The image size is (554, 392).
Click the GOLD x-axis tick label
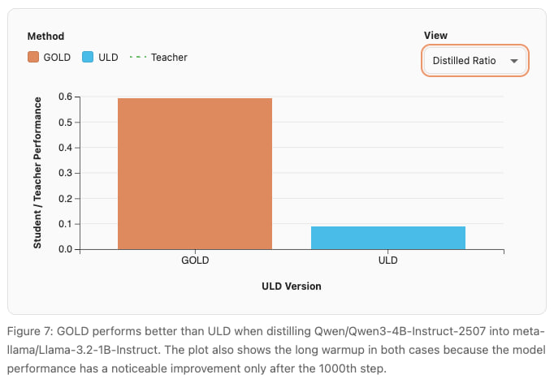(x=195, y=261)
